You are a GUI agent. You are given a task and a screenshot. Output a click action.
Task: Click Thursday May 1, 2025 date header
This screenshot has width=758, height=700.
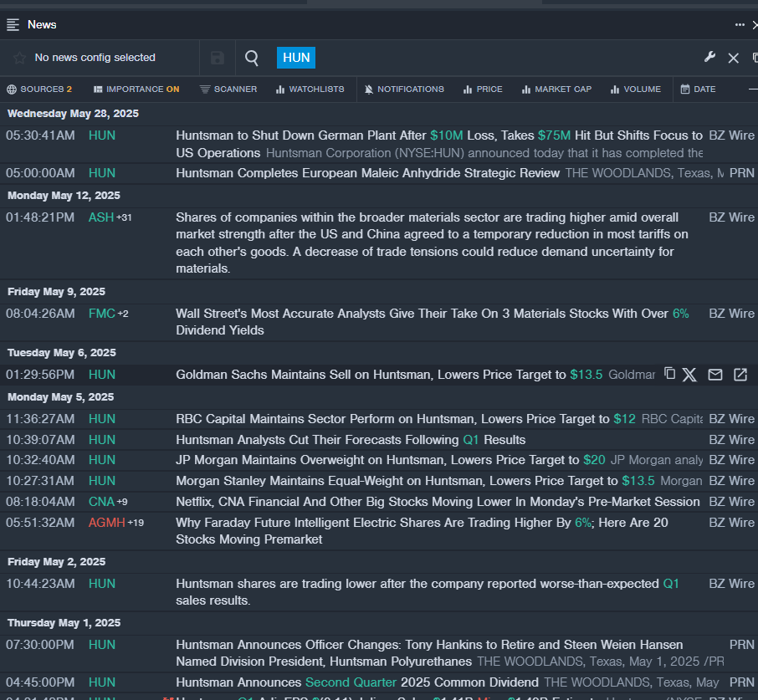pos(64,623)
